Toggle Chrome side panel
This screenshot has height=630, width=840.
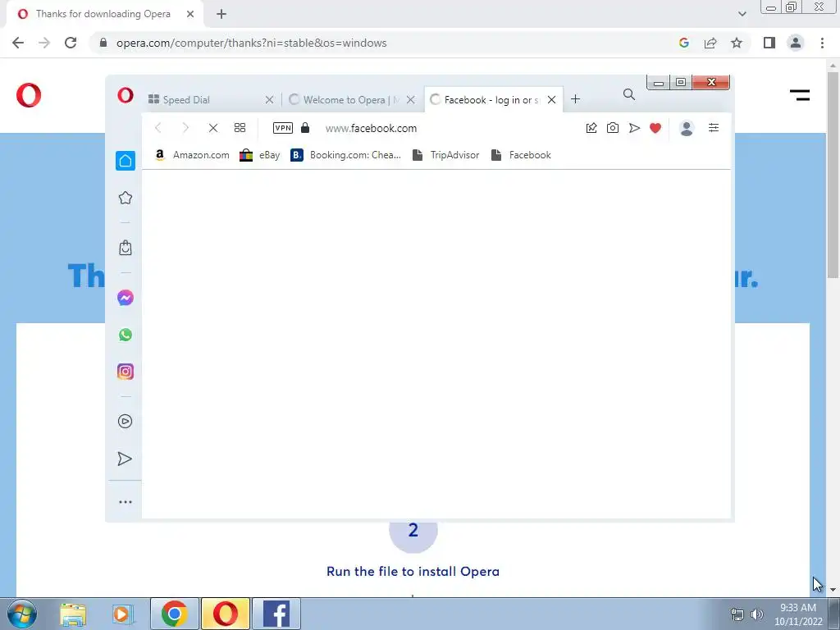click(x=769, y=43)
